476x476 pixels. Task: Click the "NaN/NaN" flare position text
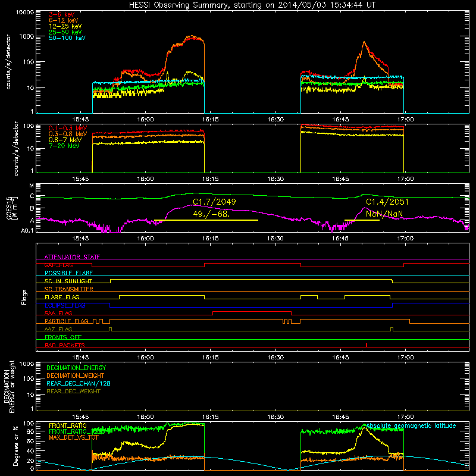(384, 214)
